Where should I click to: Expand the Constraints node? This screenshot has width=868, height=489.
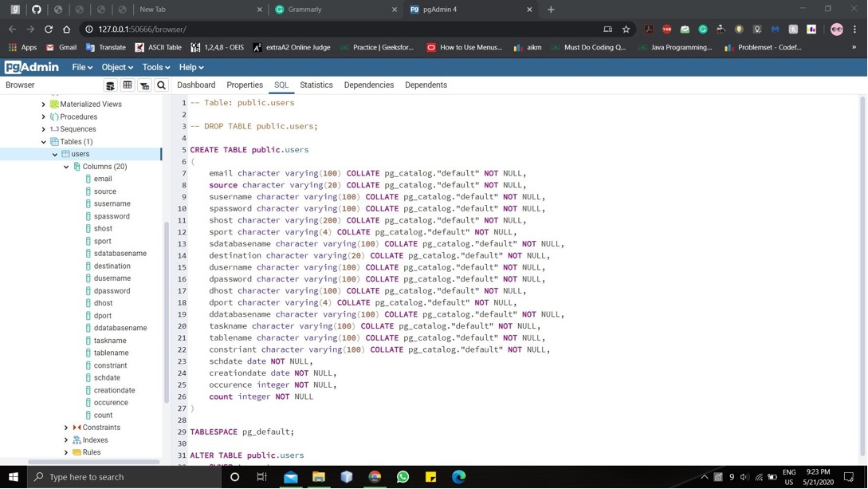[x=66, y=427]
